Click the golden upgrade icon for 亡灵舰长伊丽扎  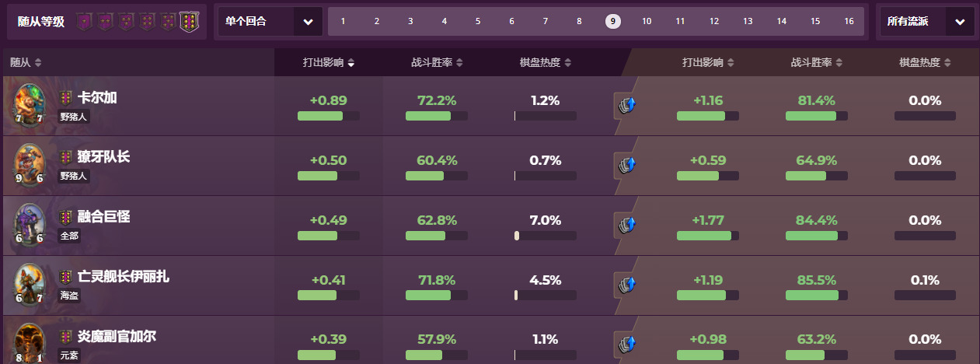tap(626, 285)
